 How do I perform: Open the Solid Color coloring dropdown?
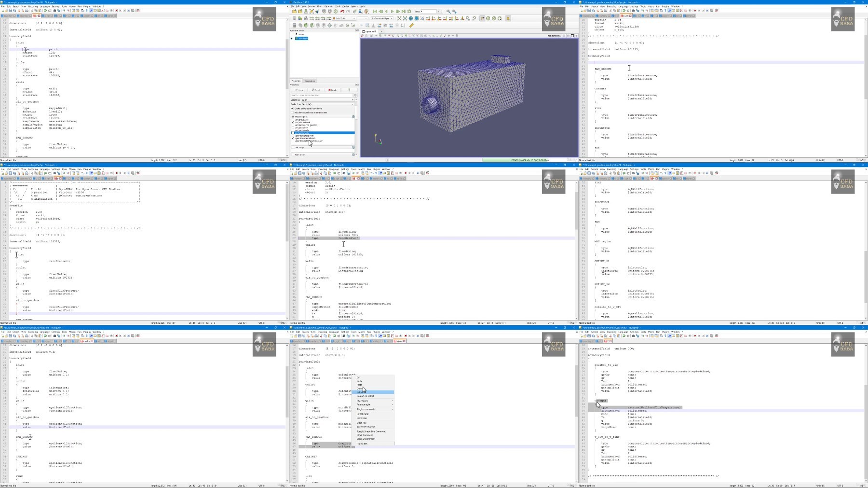pos(344,18)
